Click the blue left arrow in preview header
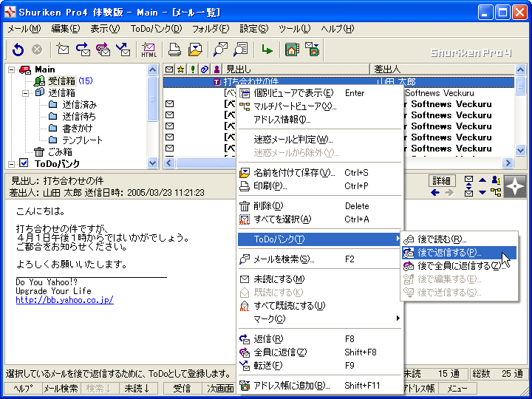The height and width of the screenshot is (399, 532). coord(435,192)
